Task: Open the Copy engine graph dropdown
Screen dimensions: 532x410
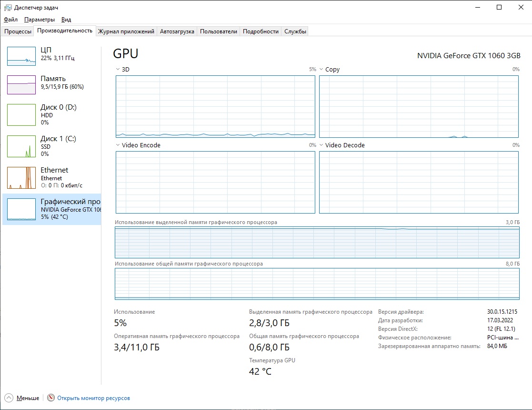Action: click(x=321, y=70)
